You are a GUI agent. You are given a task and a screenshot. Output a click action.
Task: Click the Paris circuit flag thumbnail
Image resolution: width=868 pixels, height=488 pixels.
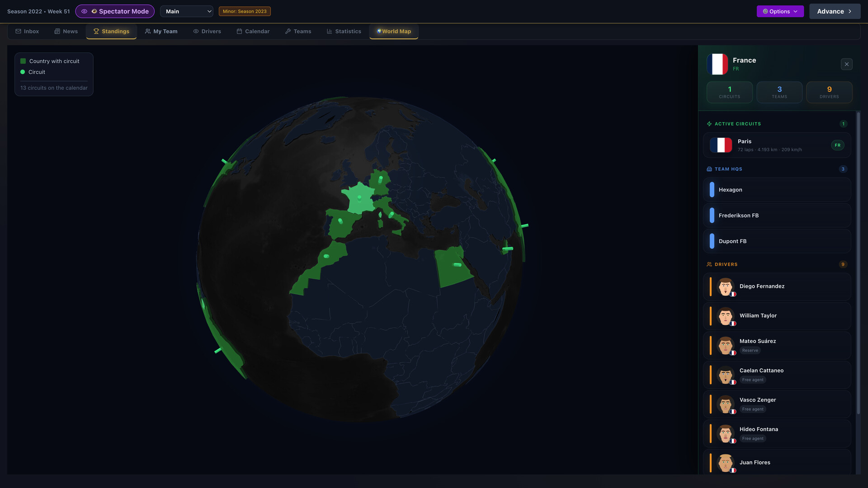point(721,145)
